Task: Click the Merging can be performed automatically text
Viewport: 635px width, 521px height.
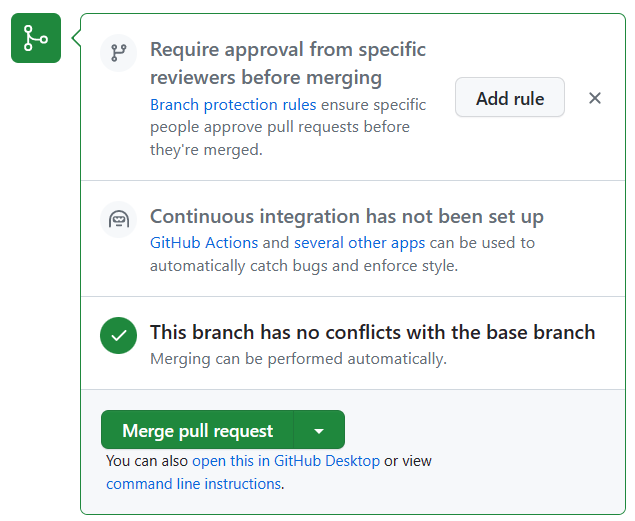Action: pyautogui.click(x=298, y=359)
